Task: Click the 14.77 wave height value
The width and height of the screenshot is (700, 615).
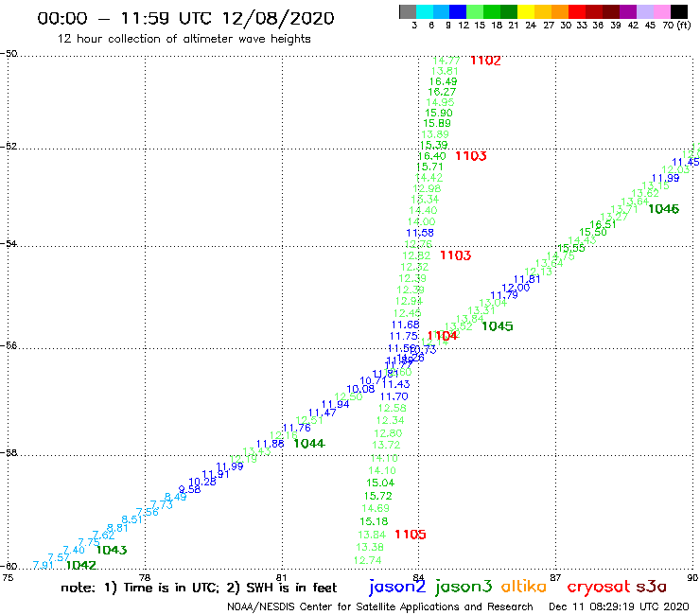Action: (x=446, y=61)
